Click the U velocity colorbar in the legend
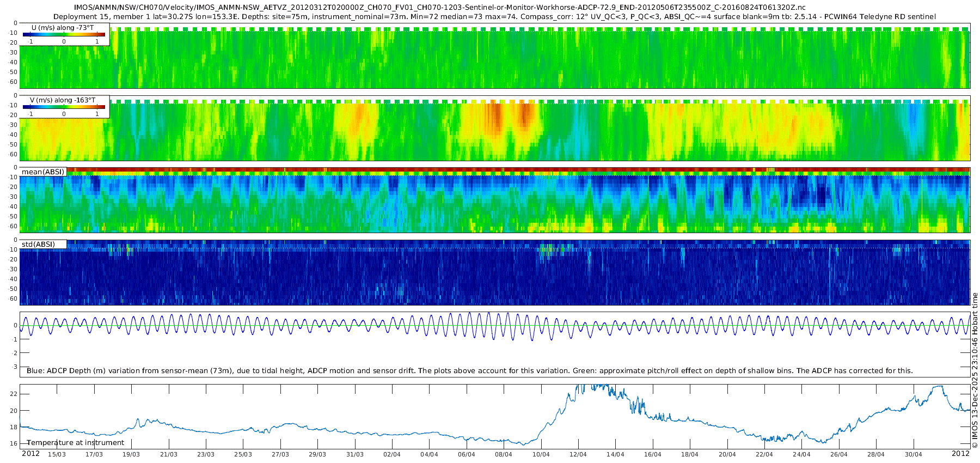The image size is (980, 463). (x=64, y=34)
